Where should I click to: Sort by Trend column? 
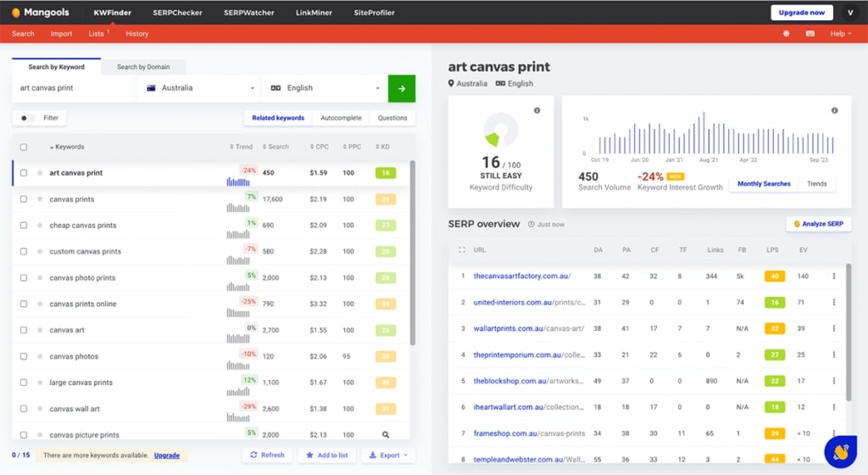(x=241, y=147)
